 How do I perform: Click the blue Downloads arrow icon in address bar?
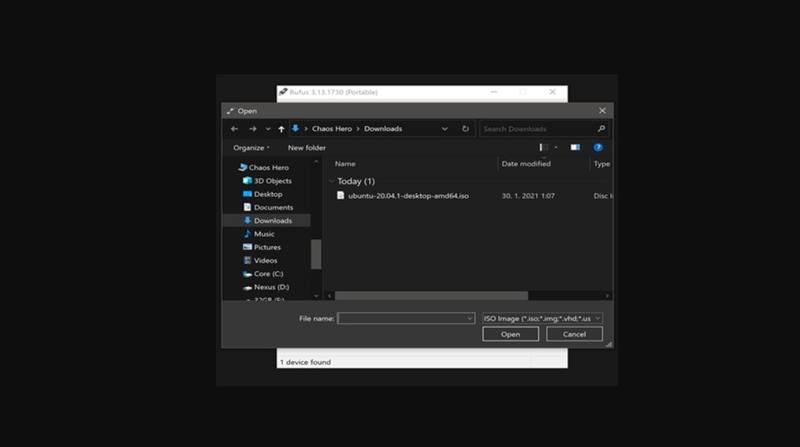coord(295,129)
